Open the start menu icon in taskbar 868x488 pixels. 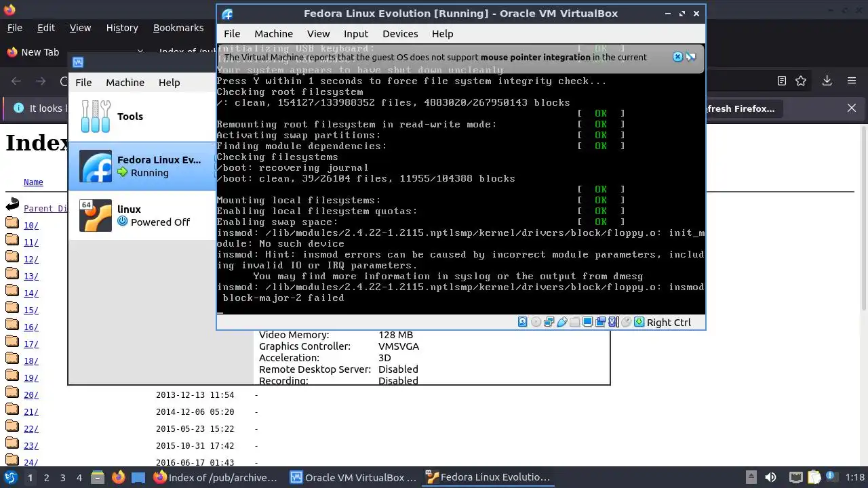(11, 477)
